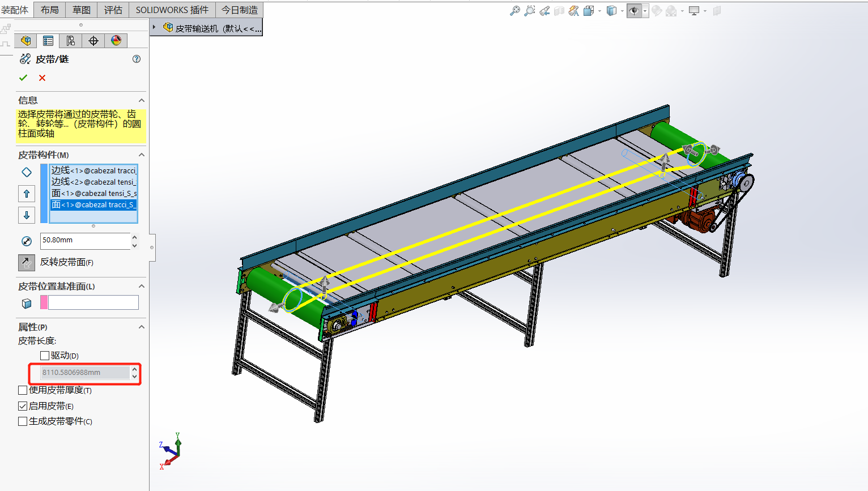This screenshot has width=868, height=491.
Task: Cancel belt with red X
Action: click(42, 78)
